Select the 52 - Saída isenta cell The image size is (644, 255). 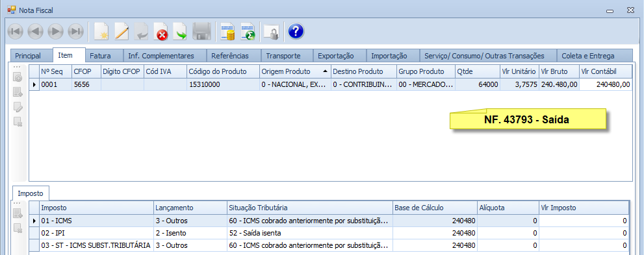coord(310,233)
